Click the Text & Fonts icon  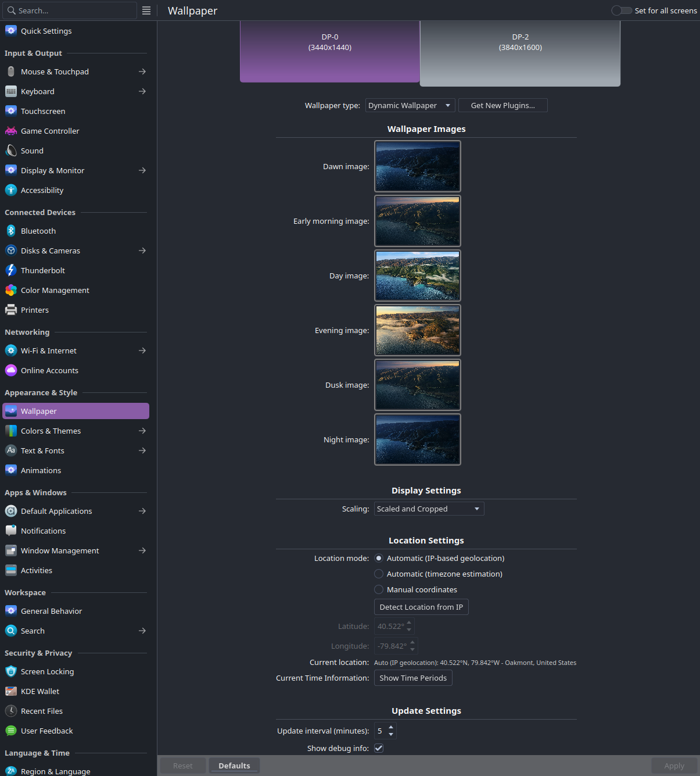coord(11,450)
